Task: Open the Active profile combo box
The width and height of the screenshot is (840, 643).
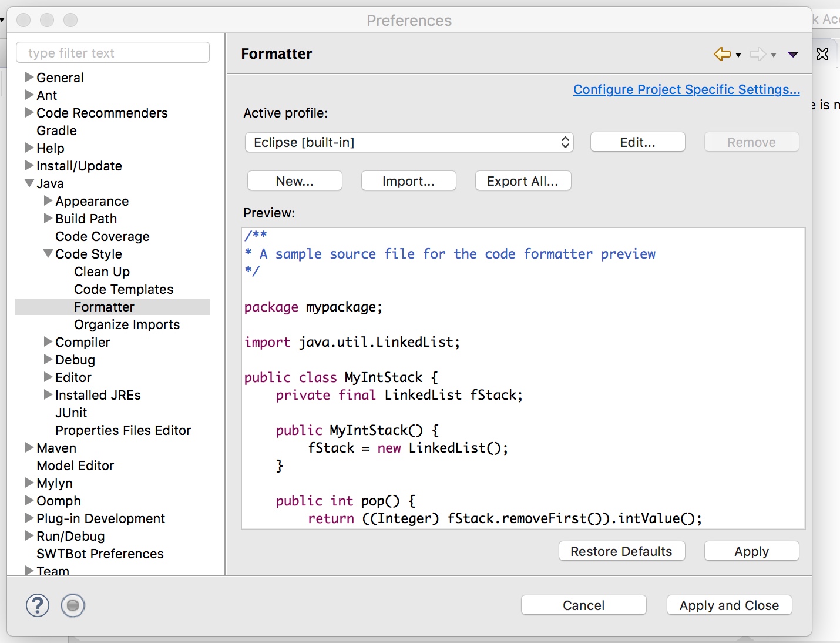Action: coord(409,142)
